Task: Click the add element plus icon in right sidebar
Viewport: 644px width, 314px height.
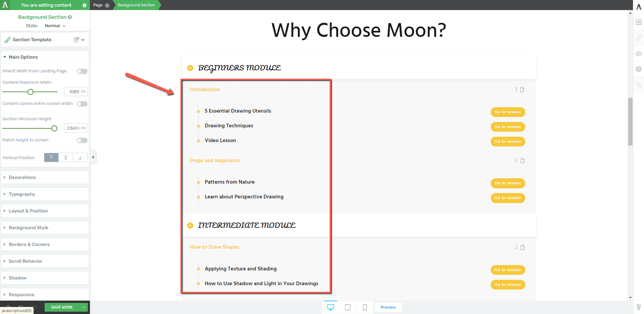Action: 639,22
